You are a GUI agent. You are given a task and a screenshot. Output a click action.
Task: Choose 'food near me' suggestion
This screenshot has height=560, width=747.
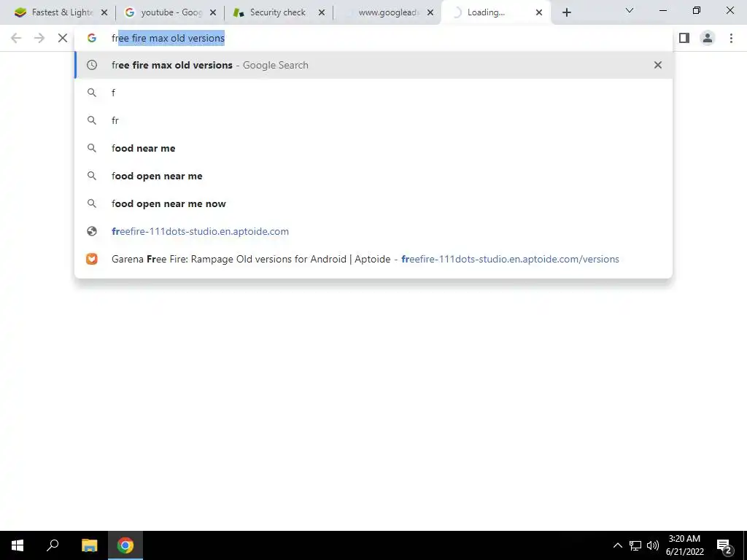tap(373, 148)
